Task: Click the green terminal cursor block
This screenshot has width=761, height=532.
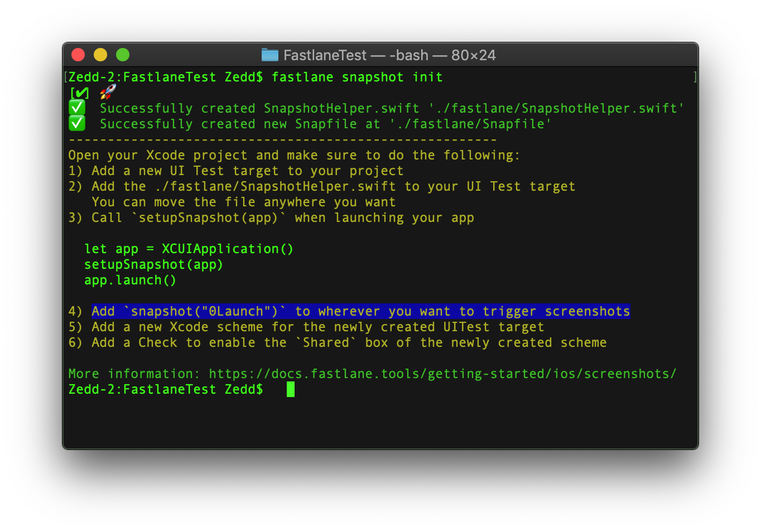Action: (x=291, y=389)
